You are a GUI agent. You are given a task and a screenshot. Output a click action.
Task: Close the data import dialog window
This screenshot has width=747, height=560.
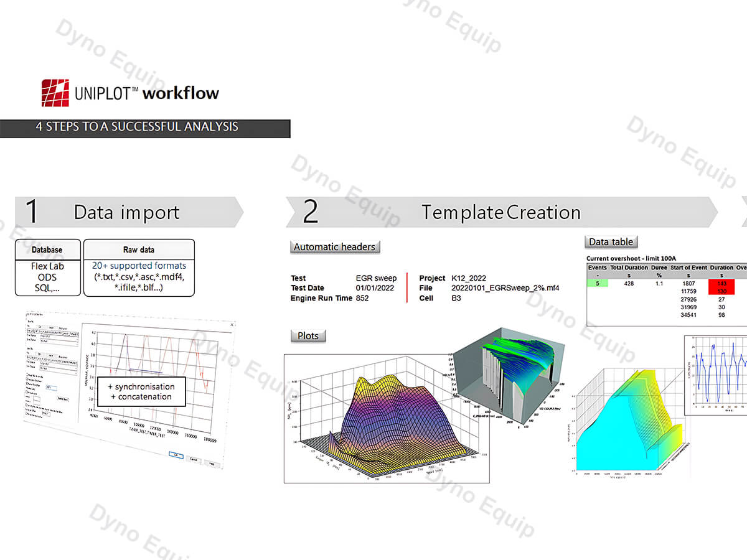[233, 325]
